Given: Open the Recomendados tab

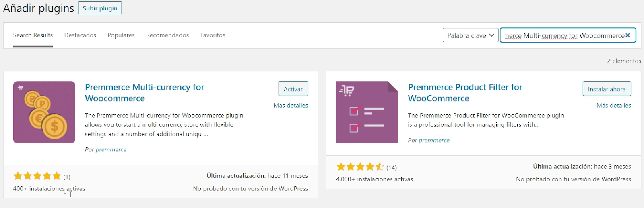Looking at the screenshot, I should (x=167, y=35).
